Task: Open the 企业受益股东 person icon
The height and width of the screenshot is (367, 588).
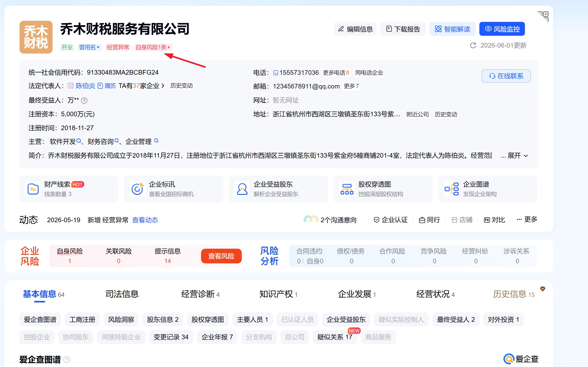Action: 242,189
